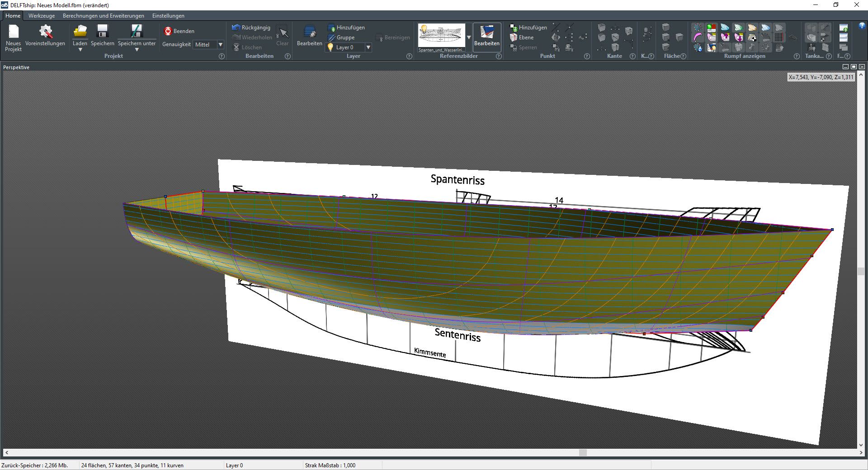Toggle the pink curvature display icon
The height and width of the screenshot is (470, 868).
coord(698,38)
